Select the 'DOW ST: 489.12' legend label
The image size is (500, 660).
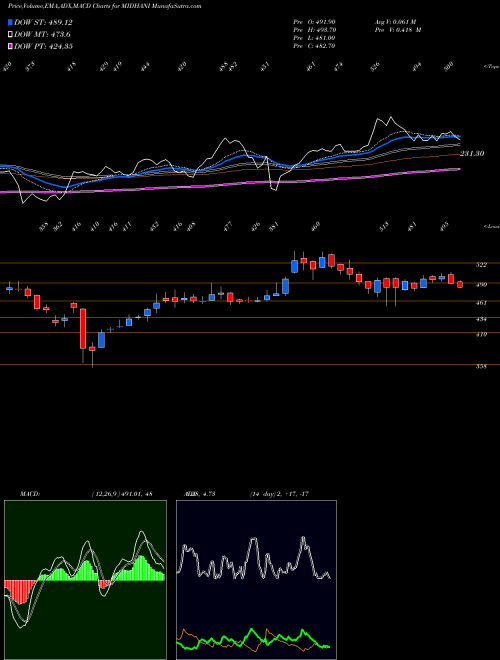[x=43, y=22]
